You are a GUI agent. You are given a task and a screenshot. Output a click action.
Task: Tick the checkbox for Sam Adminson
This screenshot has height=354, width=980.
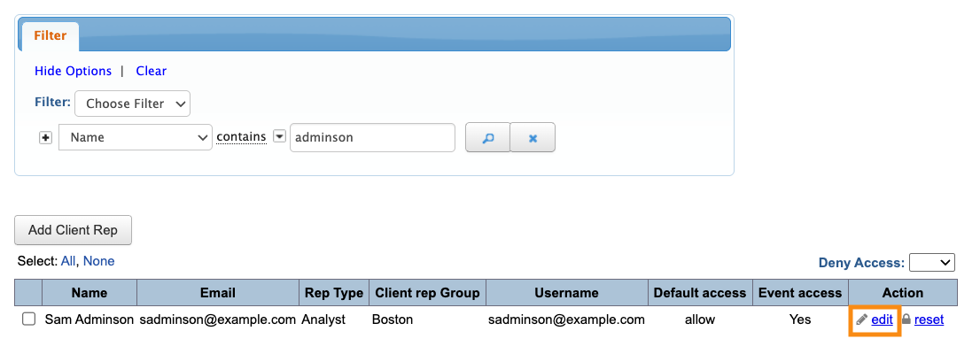tap(29, 319)
